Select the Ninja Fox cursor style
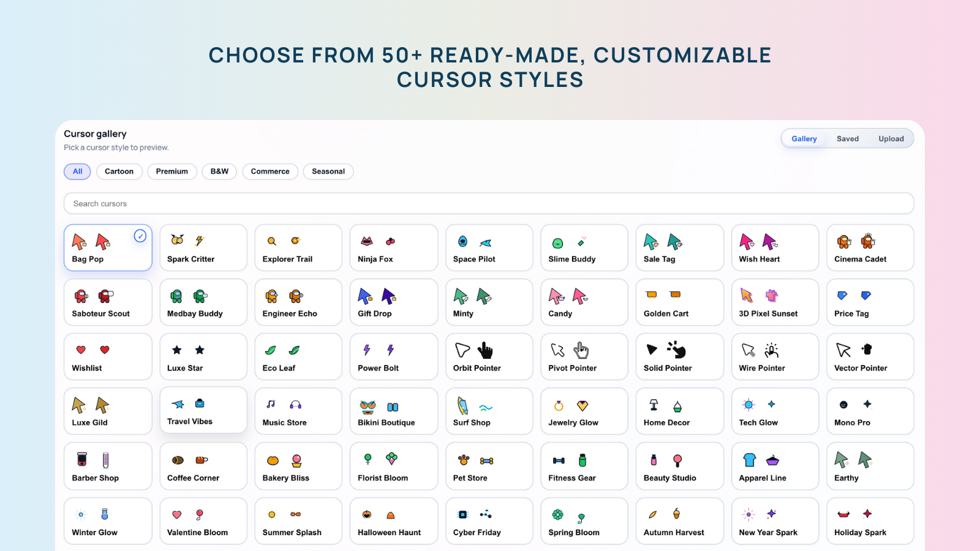980x551 pixels. pos(393,247)
